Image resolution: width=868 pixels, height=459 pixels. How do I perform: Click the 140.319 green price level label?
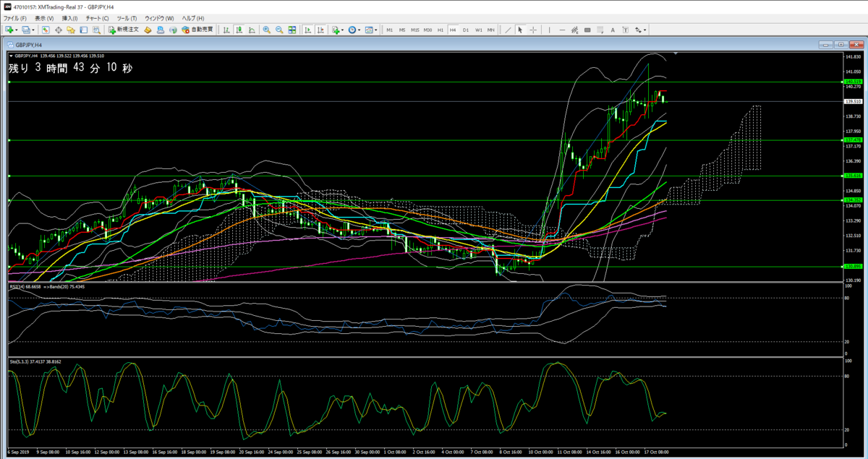click(852, 82)
